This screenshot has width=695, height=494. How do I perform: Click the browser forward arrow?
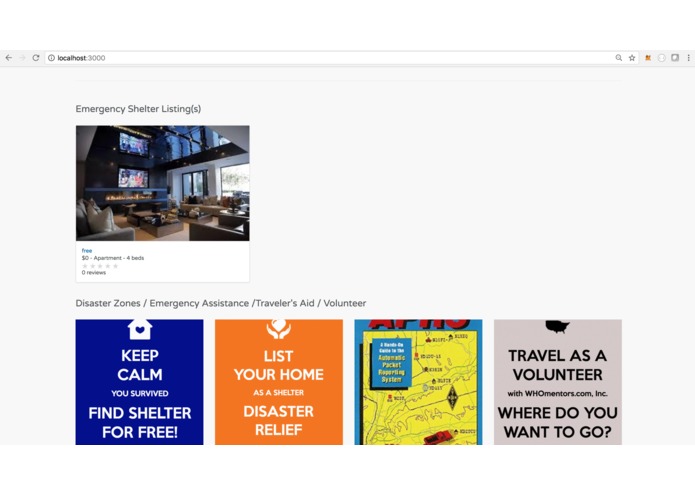point(22,58)
